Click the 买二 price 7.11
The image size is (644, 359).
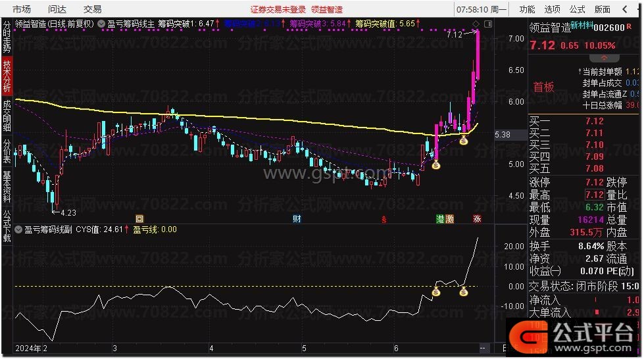coord(594,133)
